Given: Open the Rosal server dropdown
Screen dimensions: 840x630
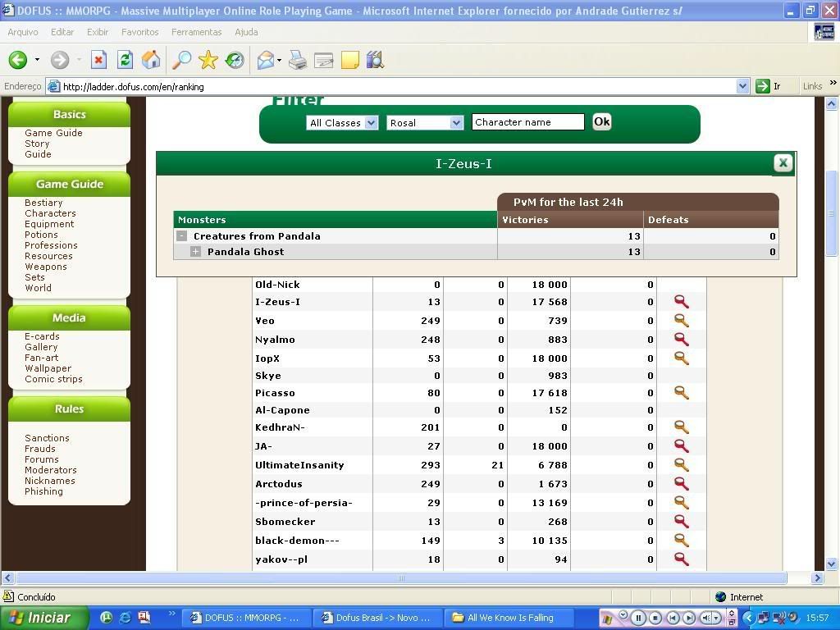Looking at the screenshot, I should (425, 122).
